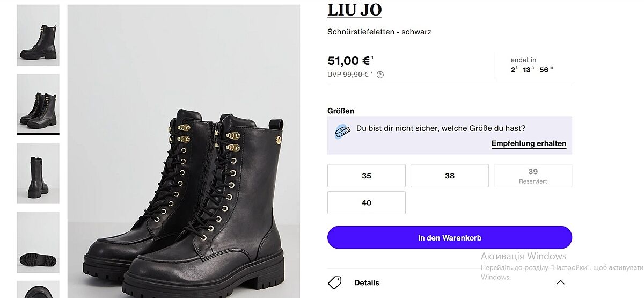
Task: Show third thumbnail of boot back view
Action: click(x=38, y=173)
